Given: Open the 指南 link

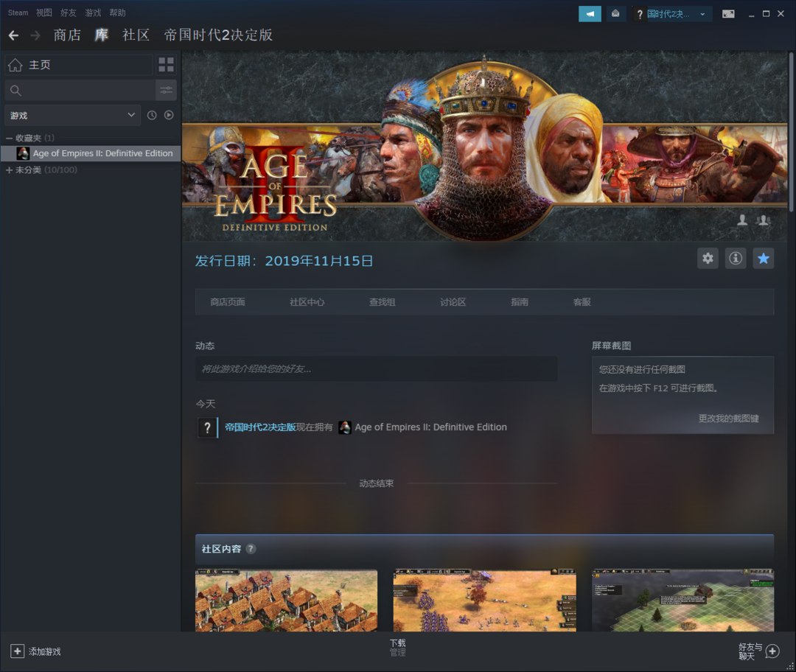Looking at the screenshot, I should coord(520,302).
